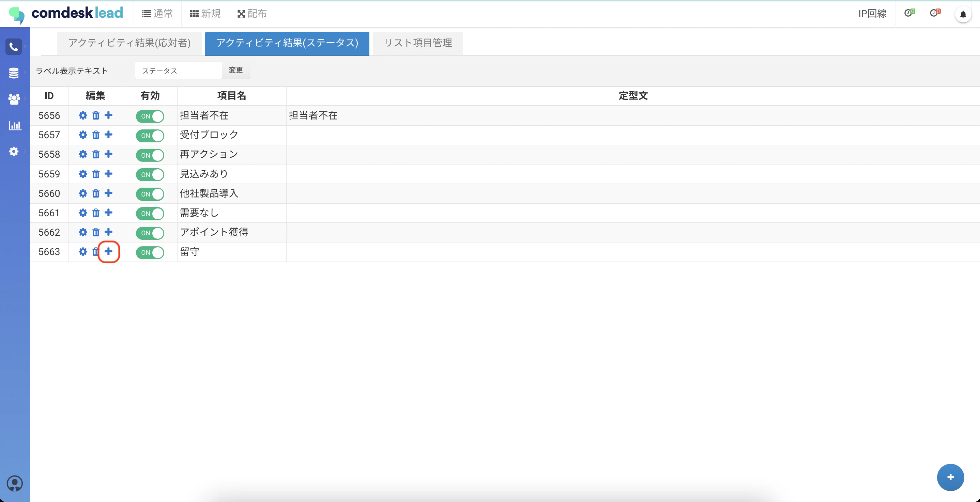Click the comdesk lead logo
The width and height of the screenshot is (980, 502).
click(x=66, y=14)
